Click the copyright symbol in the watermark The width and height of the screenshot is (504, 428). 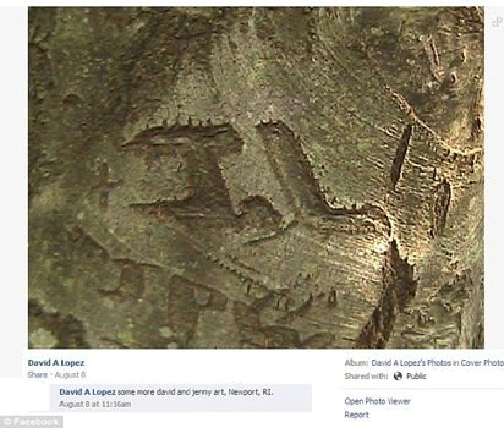point(7,422)
